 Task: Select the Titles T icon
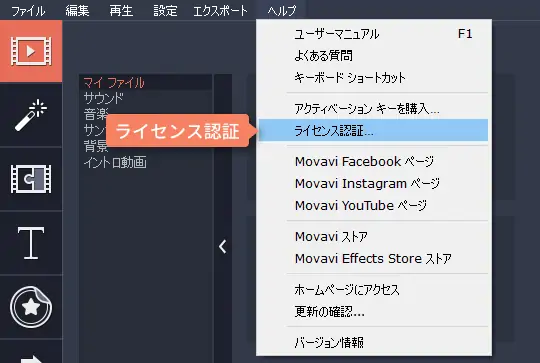pos(31,243)
